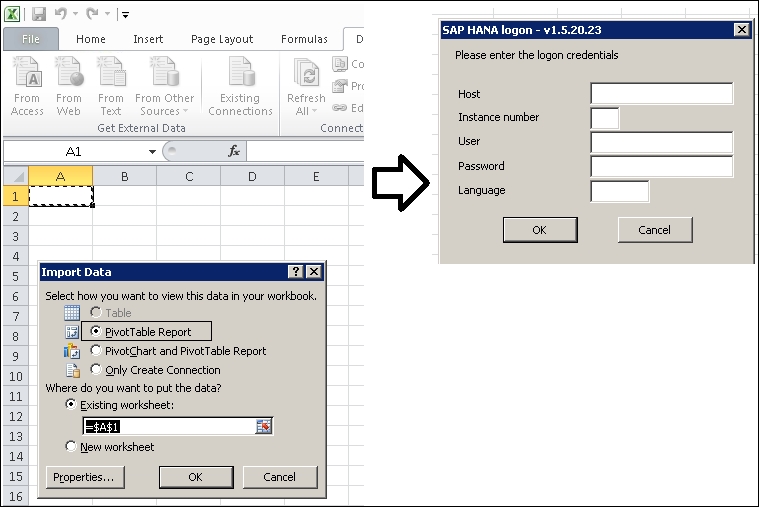Click the Insert Function fx icon
This screenshot has height=507, width=759.
[234, 151]
